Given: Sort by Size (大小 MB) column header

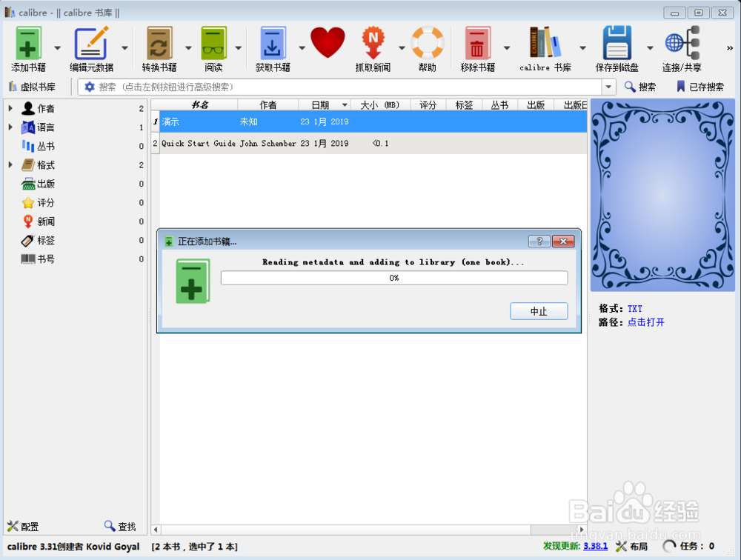Looking at the screenshot, I should pyautogui.click(x=381, y=105).
